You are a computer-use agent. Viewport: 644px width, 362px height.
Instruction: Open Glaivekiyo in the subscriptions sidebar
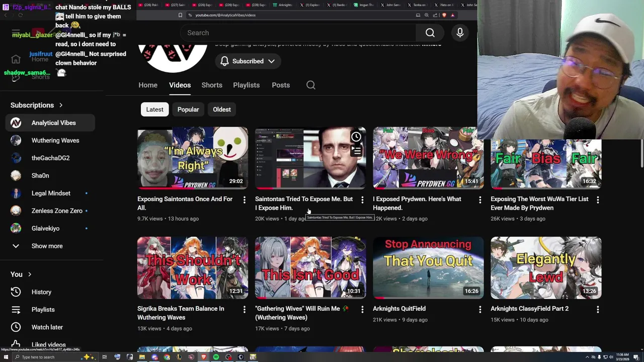click(x=50, y=228)
